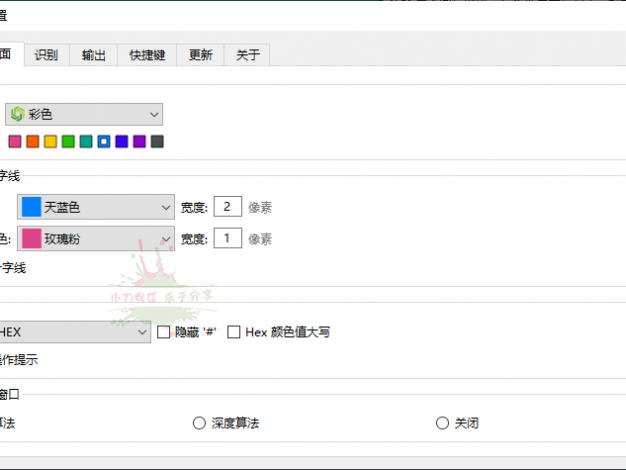626x470 pixels.
Task: Select the 更新 tab
Action: pos(201,55)
